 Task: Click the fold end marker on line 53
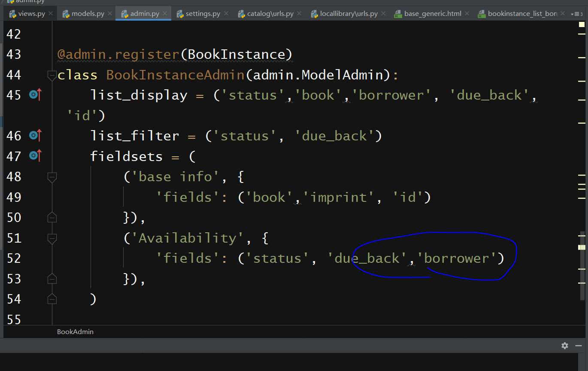[52, 279]
